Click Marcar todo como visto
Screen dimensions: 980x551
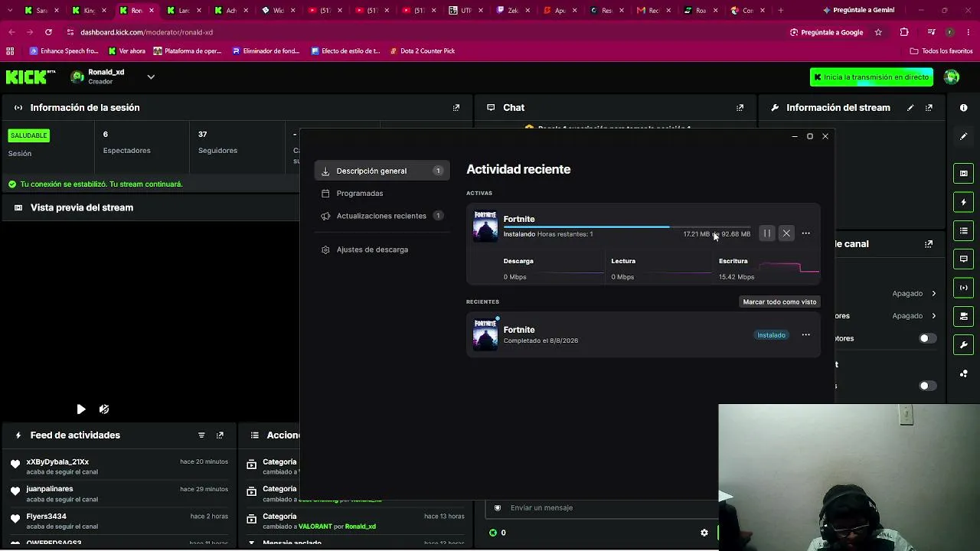pos(779,302)
